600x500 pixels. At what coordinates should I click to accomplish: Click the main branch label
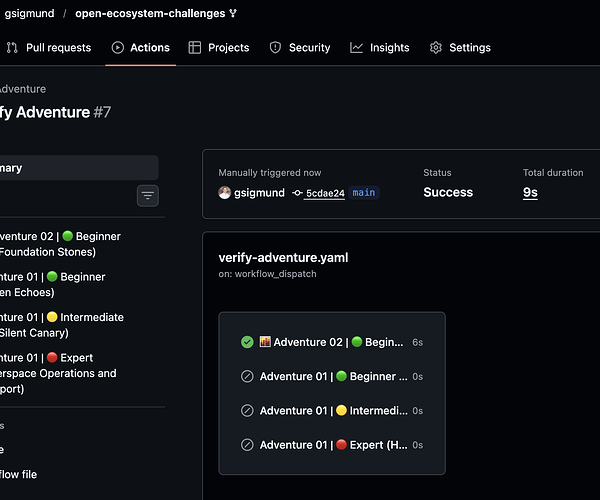pos(364,192)
